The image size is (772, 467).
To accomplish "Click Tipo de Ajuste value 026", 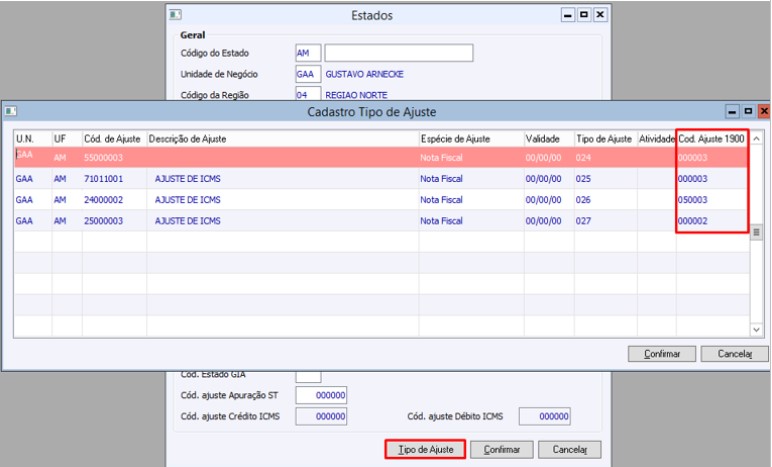I will click(x=583, y=200).
